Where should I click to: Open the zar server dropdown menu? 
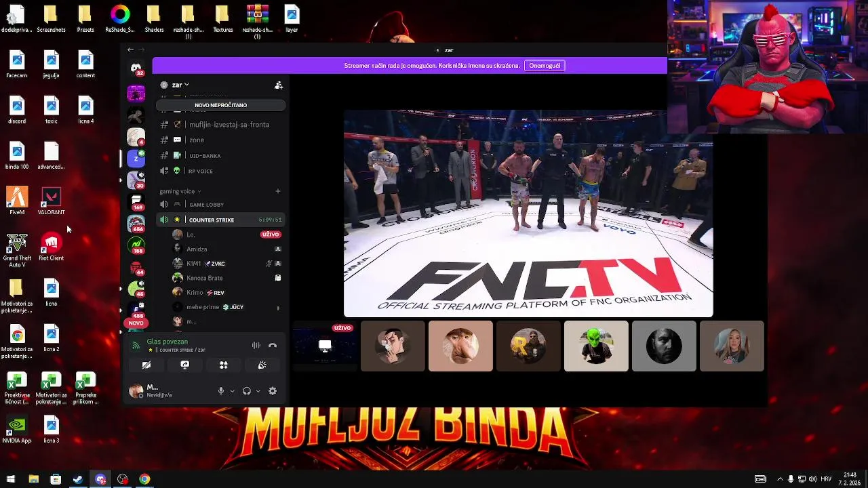pyautogui.click(x=180, y=85)
